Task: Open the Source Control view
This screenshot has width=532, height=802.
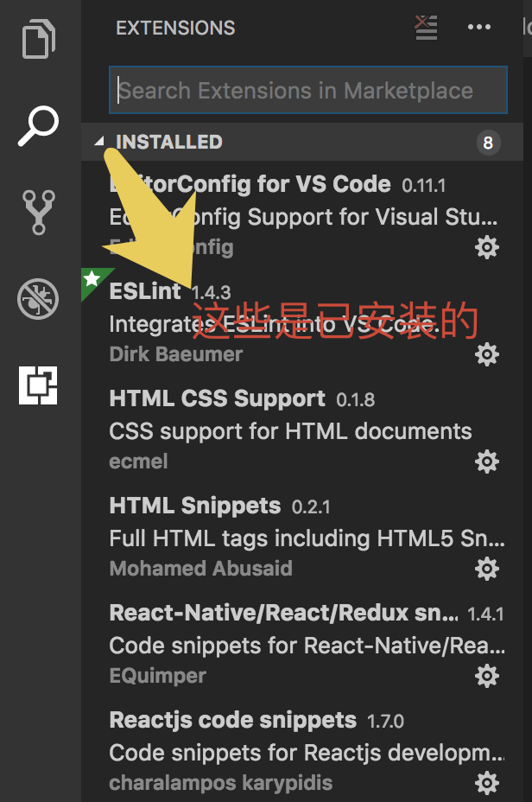Action: point(38,213)
